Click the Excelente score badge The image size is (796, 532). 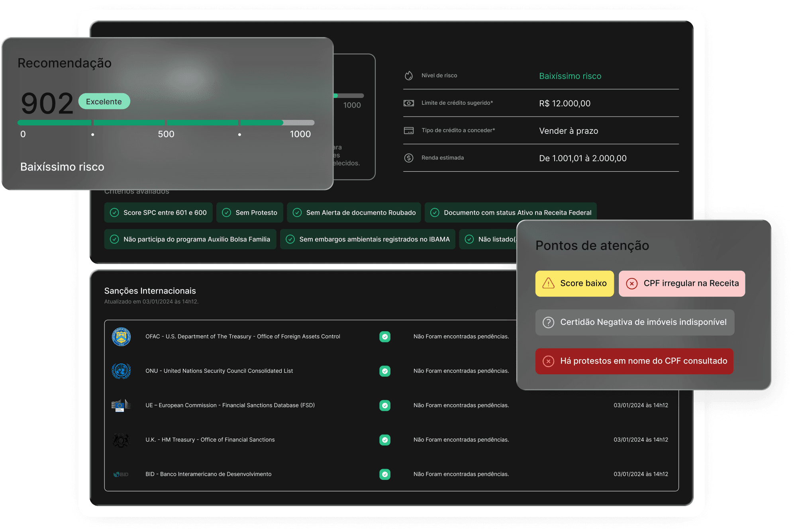tap(104, 102)
